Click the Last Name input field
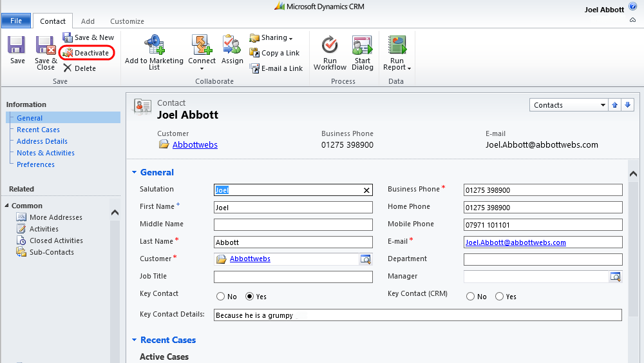This screenshot has height=363, width=644. tap(293, 242)
